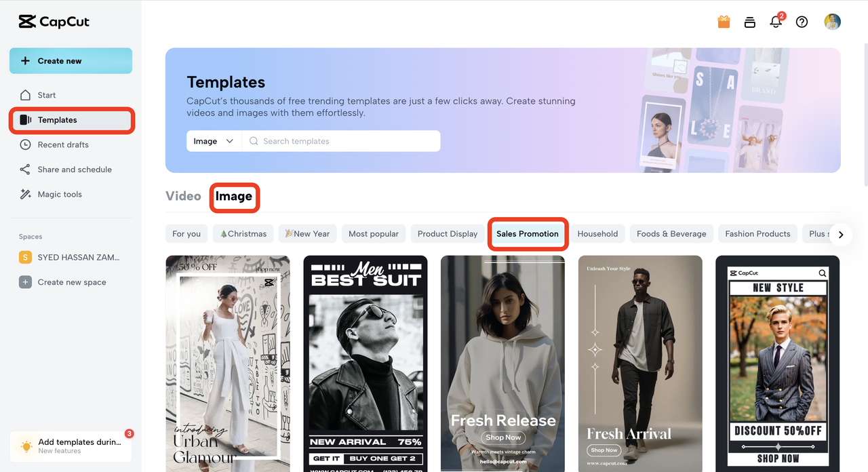The image size is (868, 472).
Task: Open the Fresh Arrival template
Action: click(640, 363)
